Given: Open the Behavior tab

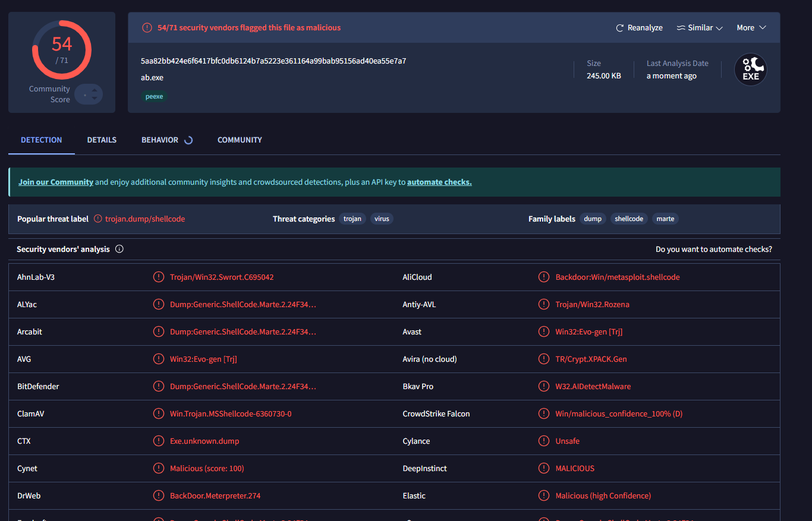Looking at the screenshot, I should pyautogui.click(x=160, y=140).
